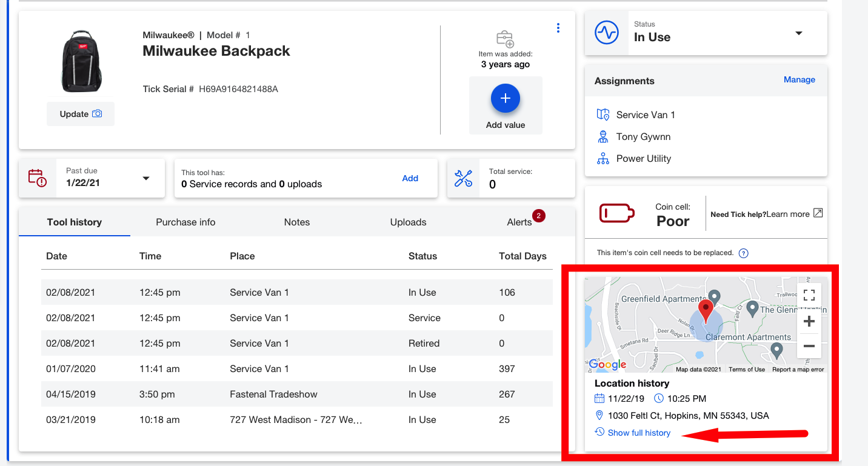Click the red low battery icon
Viewport: 868px width, 466px height.
(617, 213)
